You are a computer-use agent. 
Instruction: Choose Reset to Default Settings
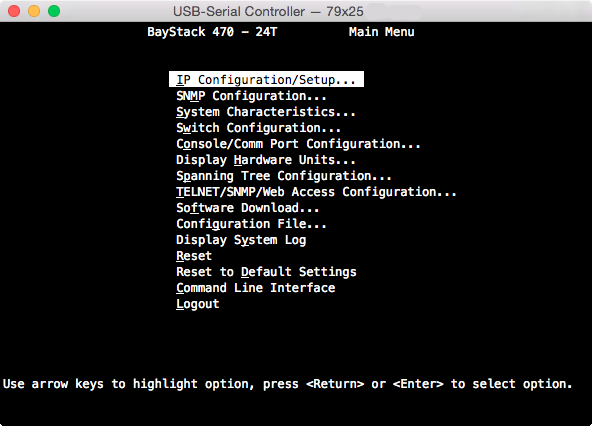coord(266,272)
